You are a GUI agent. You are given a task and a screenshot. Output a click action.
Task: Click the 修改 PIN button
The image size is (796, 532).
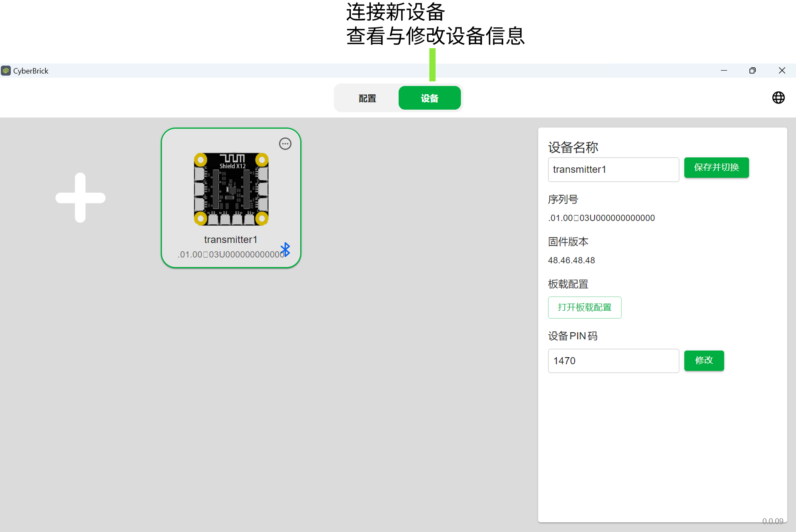point(704,360)
